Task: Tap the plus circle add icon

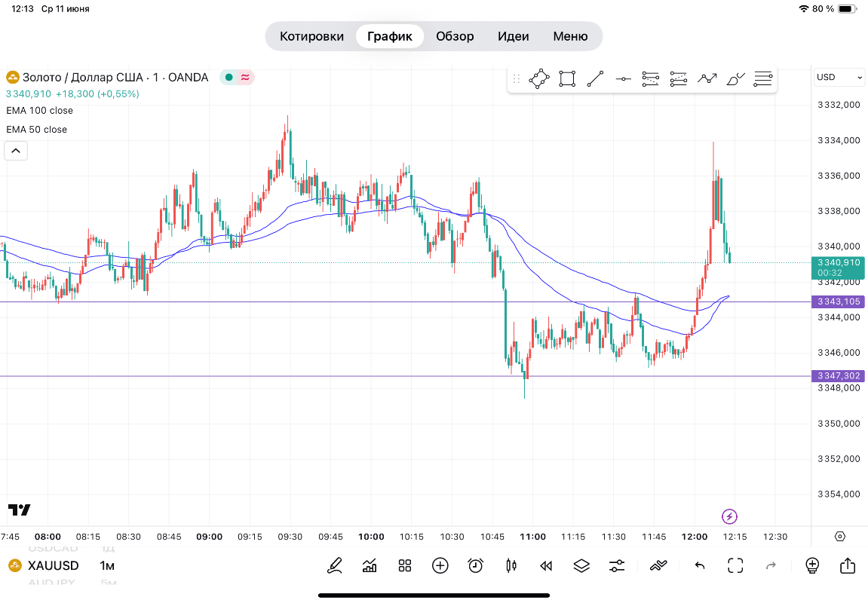Action: (x=440, y=565)
